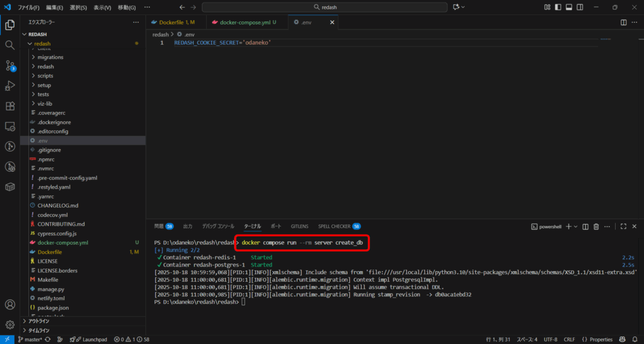Toggle the bottom panel visibility
Screen dimensions: 644x344
[569, 7]
